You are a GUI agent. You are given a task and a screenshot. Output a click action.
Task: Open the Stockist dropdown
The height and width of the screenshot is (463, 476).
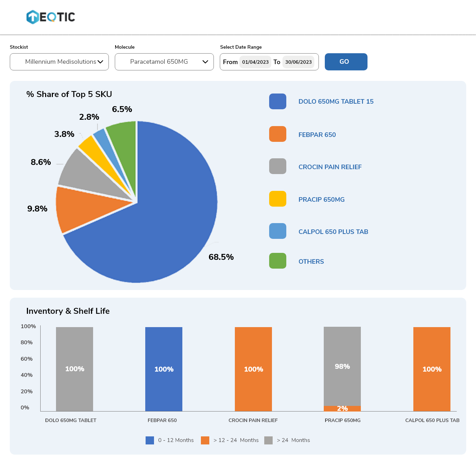(59, 62)
